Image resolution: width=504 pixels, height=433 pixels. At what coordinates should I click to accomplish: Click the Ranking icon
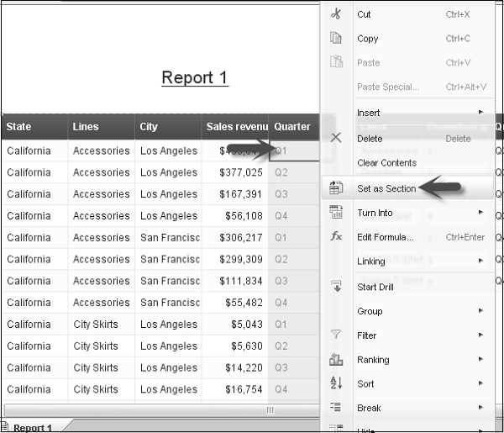pos(336,360)
